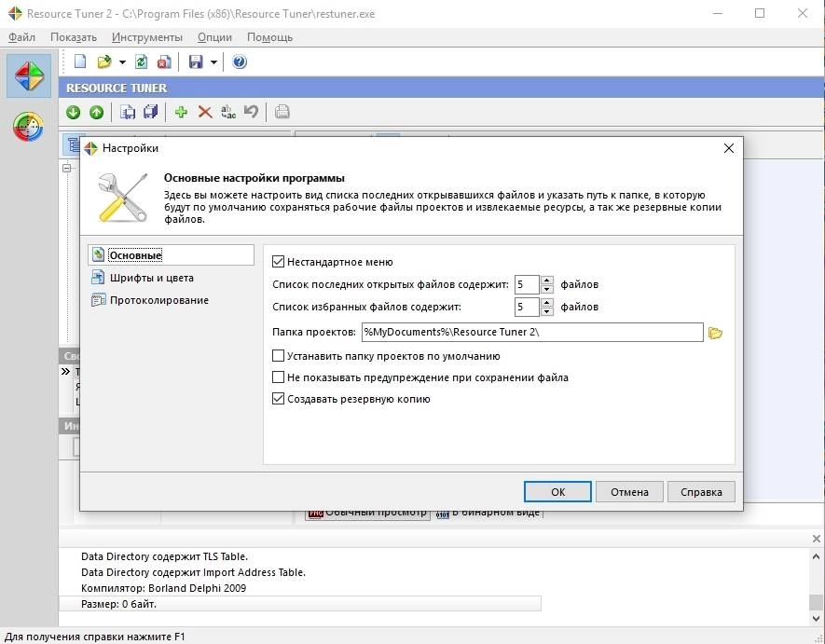The height and width of the screenshot is (644, 825).
Task: Open the Опции menu
Action: click(214, 37)
